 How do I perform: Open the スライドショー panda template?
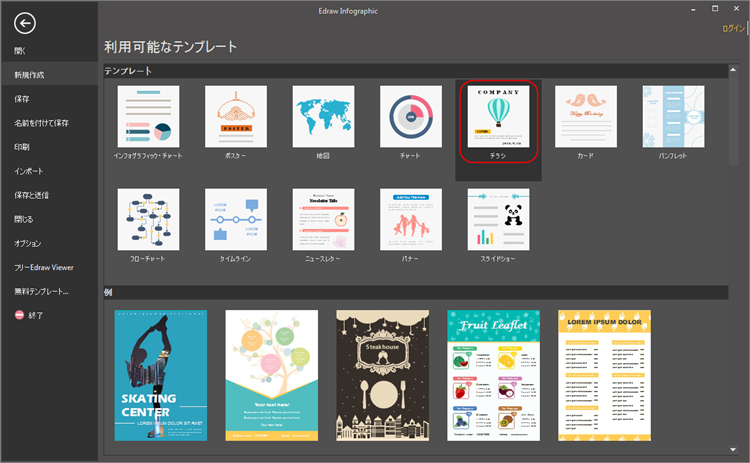coord(498,219)
